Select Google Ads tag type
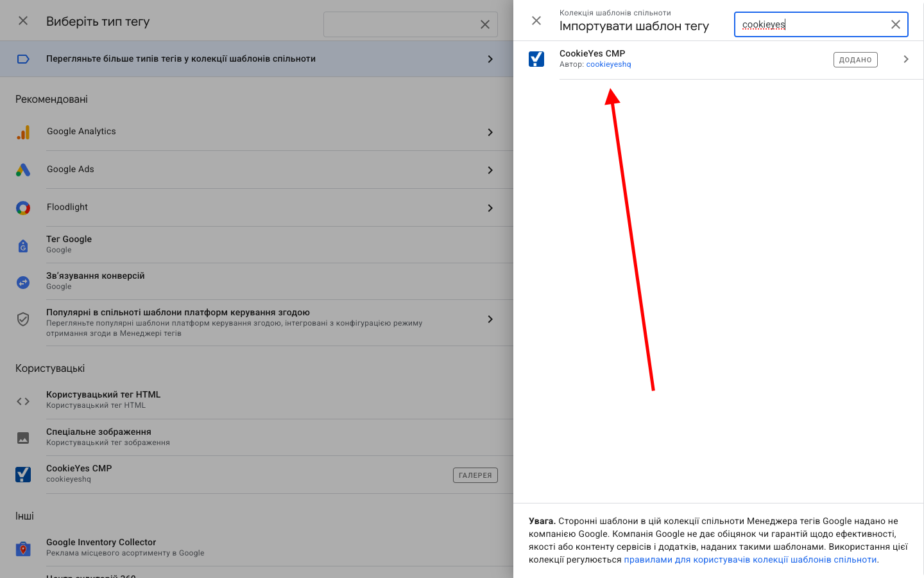This screenshot has width=924, height=578. tap(257, 170)
